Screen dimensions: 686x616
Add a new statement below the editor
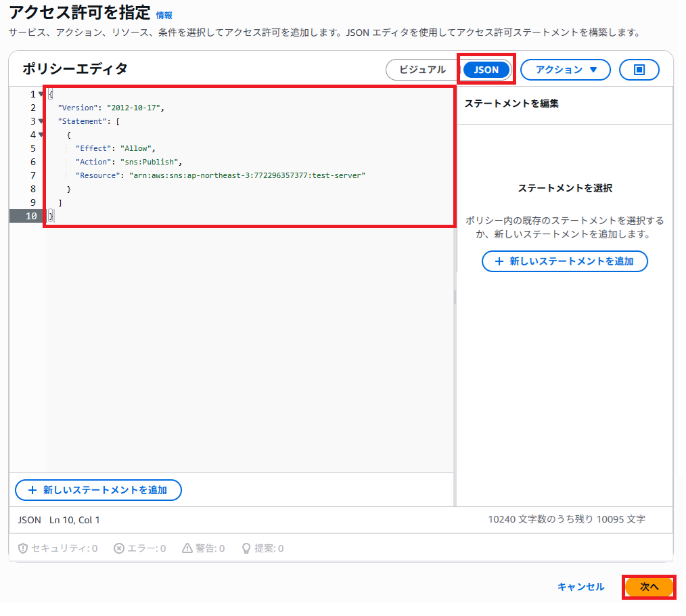[98, 490]
